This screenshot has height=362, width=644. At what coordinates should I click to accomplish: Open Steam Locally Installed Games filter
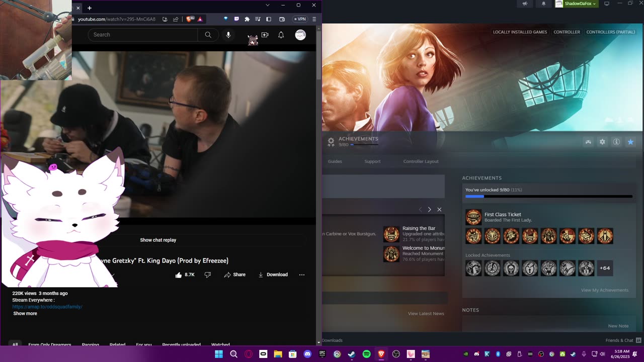[520, 32]
